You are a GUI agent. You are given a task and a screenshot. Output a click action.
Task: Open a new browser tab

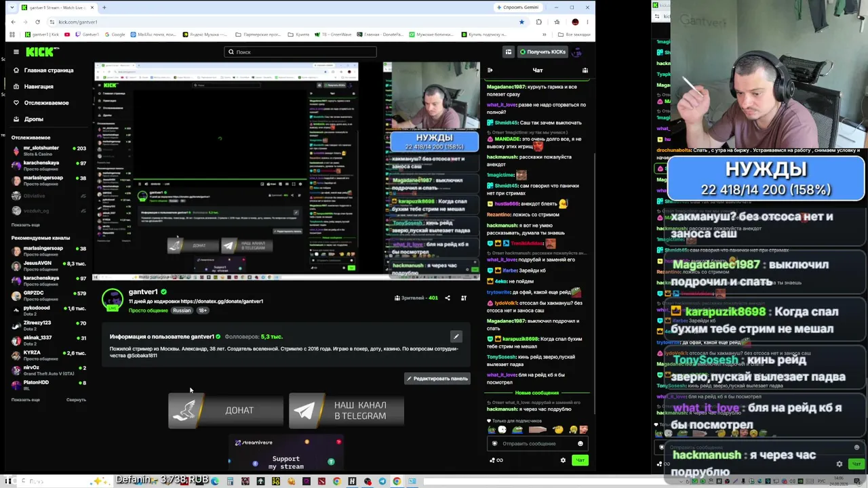104,7
